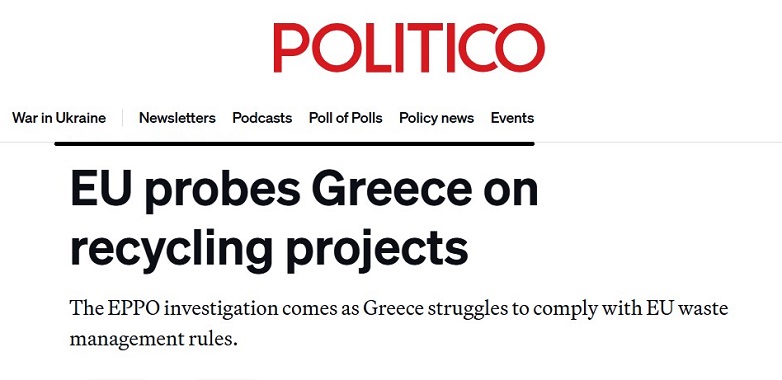782x380 pixels.
Task: Click the word EPPO in the summary
Action: (133, 308)
